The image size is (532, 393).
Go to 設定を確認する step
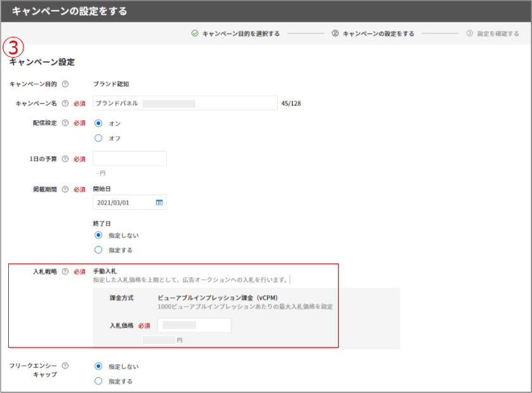tap(498, 34)
